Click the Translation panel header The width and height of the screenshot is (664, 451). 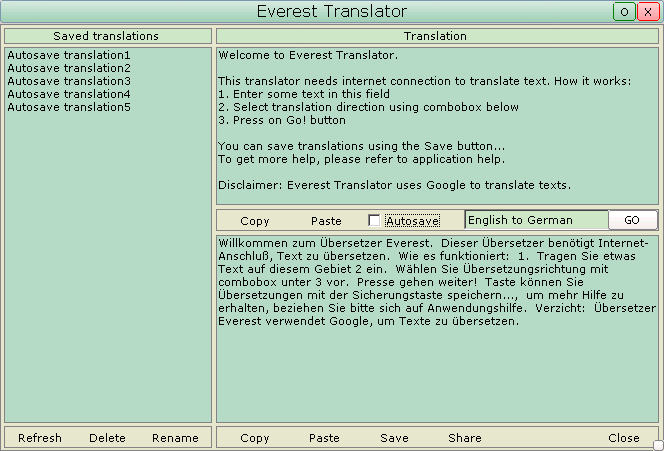coord(437,36)
